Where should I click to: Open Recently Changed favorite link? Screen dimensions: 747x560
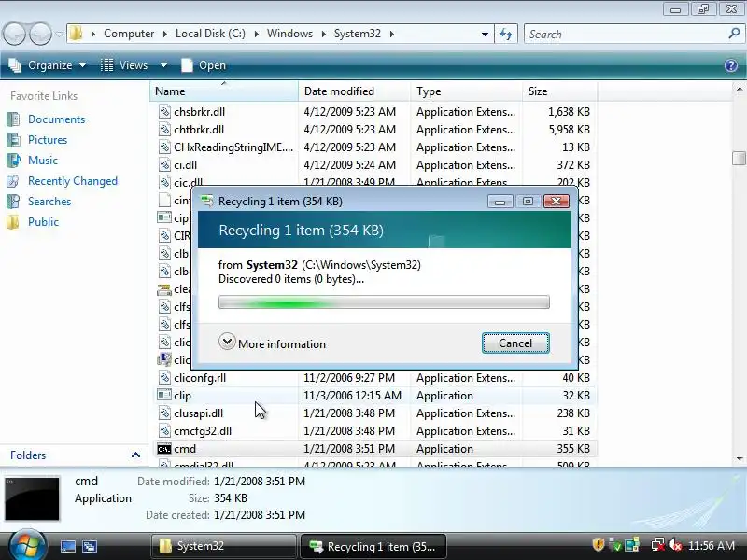coord(73,181)
